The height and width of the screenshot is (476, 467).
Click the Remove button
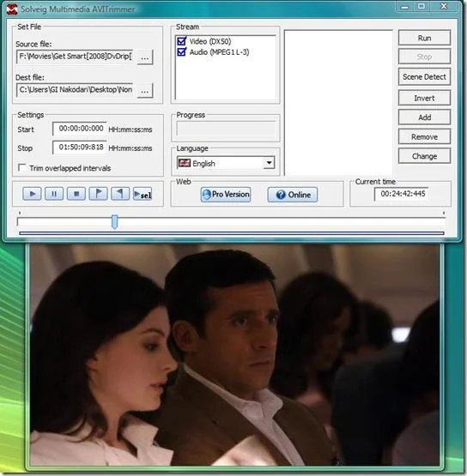click(424, 136)
